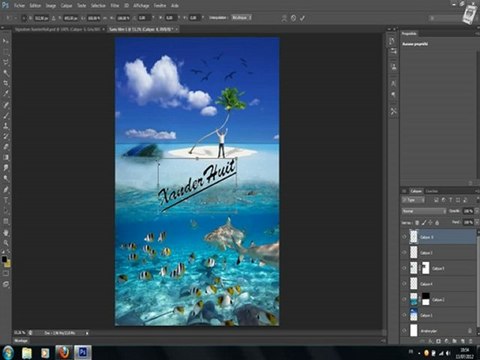The height and width of the screenshot is (360, 480).
Task: Toggle the lock transparent pixels option
Action: pyautogui.click(x=417, y=222)
